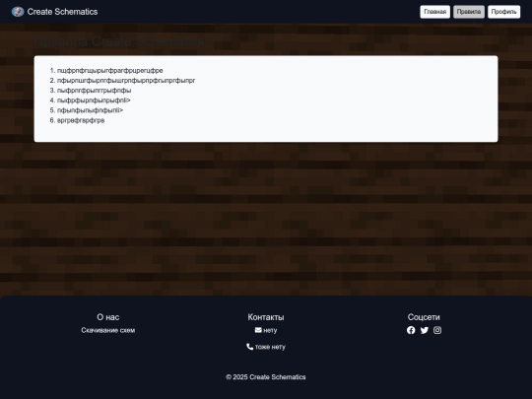
Task: Click the 'тоже нету' phone text
Action: pyautogui.click(x=270, y=347)
